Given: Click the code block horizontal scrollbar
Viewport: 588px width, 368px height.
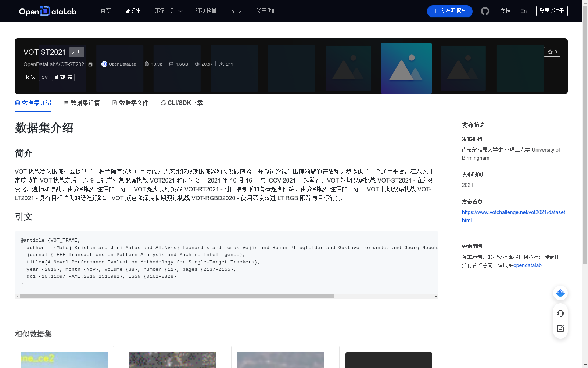Looking at the screenshot, I should pos(177,296).
